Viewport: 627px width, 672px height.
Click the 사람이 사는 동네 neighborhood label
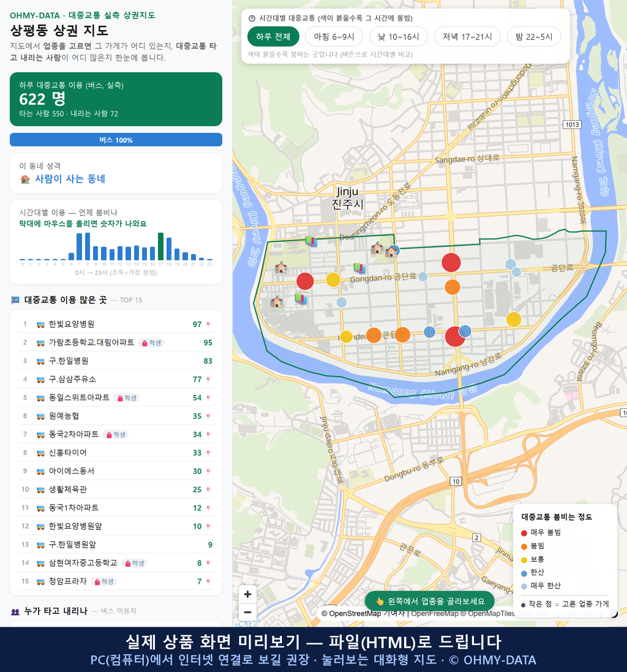pos(70,179)
